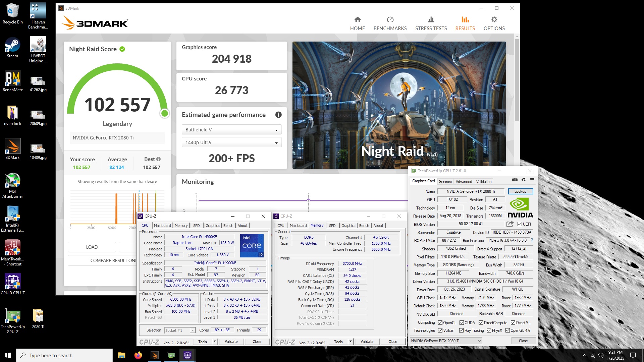Open the Stress Tests section in 3DMark

click(x=431, y=23)
